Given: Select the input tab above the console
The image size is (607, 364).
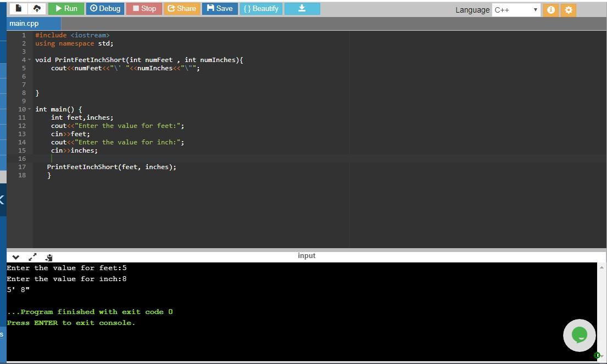Looking at the screenshot, I should pos(307,256).
